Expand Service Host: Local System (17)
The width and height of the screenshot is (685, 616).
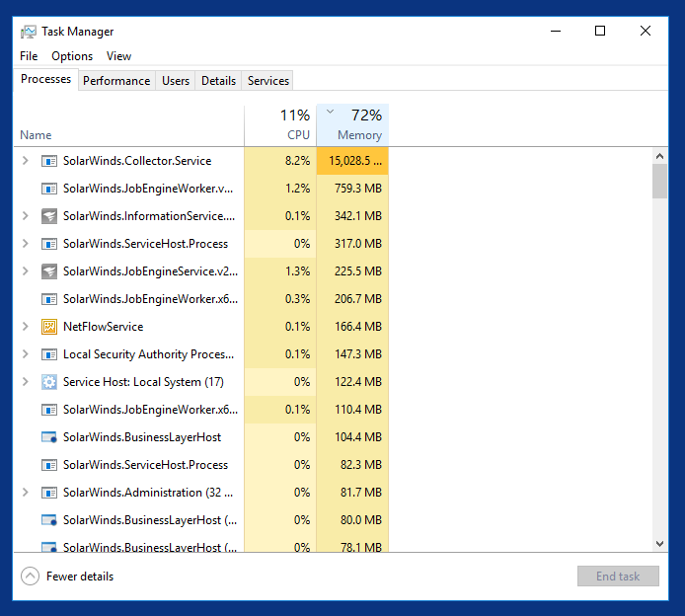(x=26, y=382)
